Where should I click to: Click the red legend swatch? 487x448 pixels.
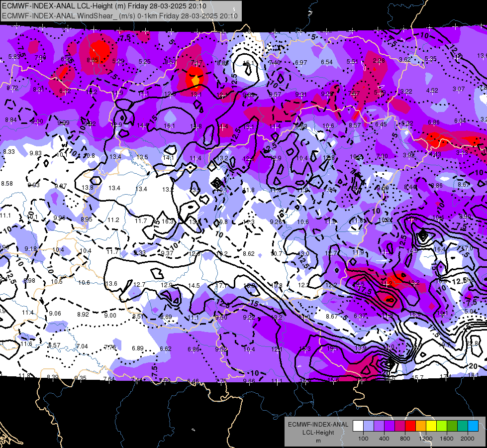[x=410, y=426]
